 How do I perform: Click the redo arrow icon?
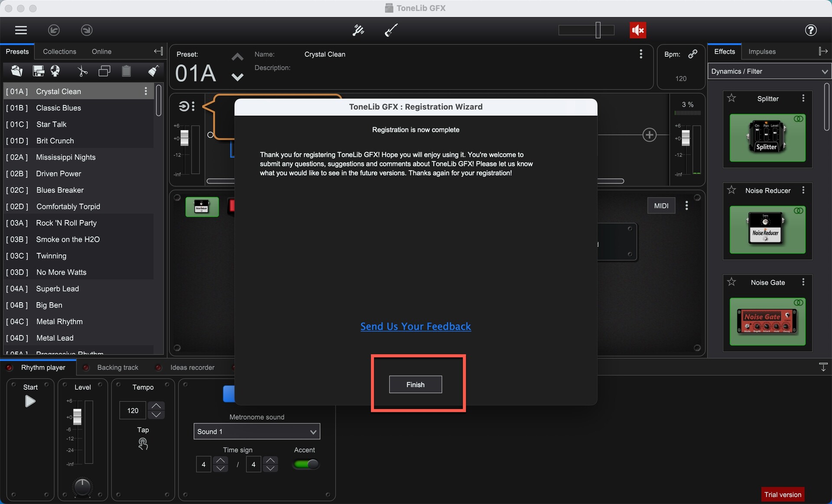point(87,30)
